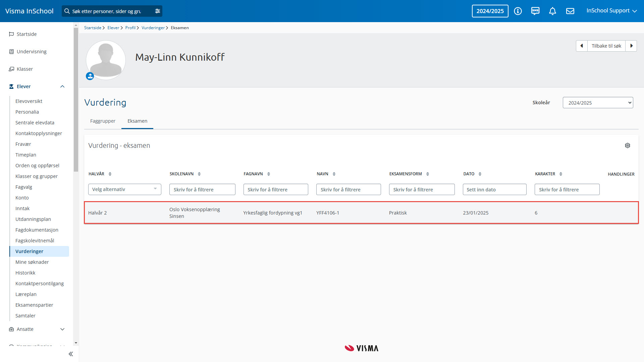Switch to the Faggrupper tab
Image resolution: width=644 pixels, height=362 pixels.
[x=103, y=121]
